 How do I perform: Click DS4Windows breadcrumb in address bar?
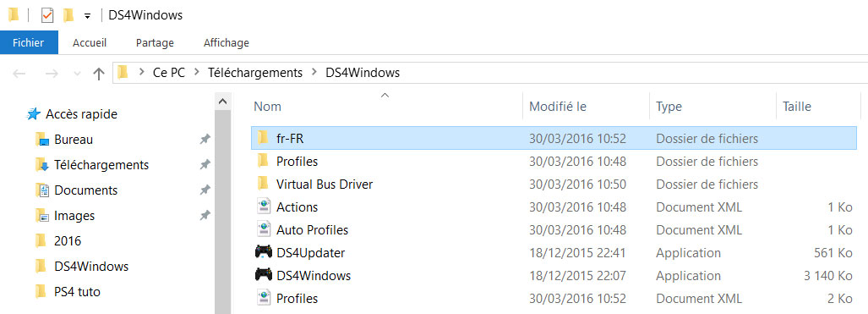(x=363, y=73)
